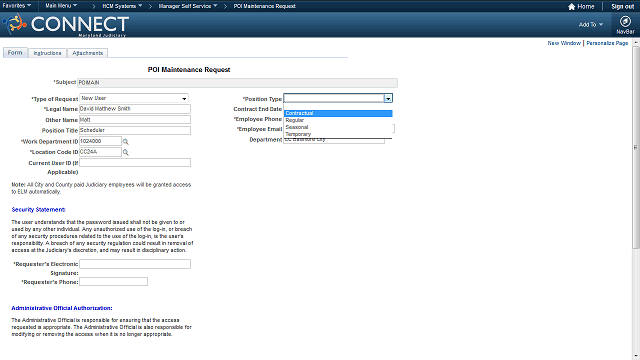Image resolution: width=640 pixels, height=360 pixels.
Task: Open the NavBar compass icon
Action: (x=625, y=21)
